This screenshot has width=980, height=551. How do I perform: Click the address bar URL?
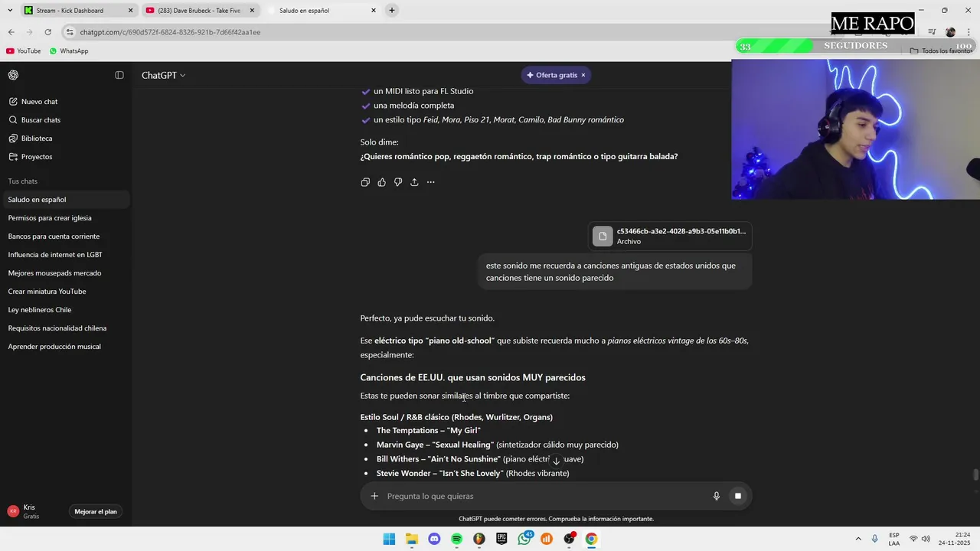click(x=170, y=32)
